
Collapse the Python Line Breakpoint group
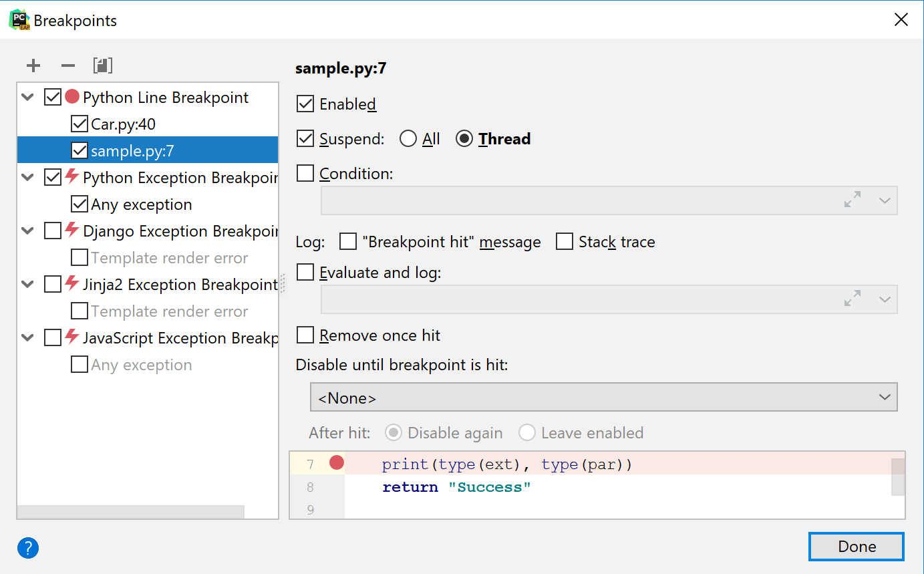(x=28, y=98)
